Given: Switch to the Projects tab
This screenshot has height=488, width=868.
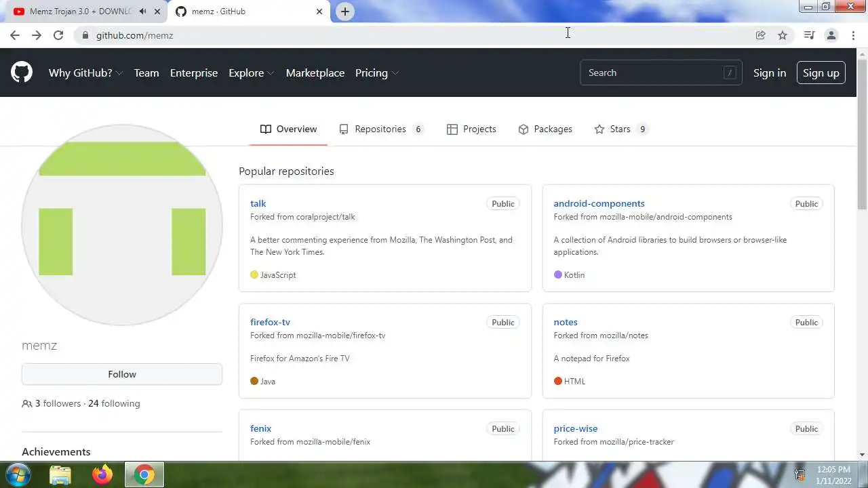Looking at the screenshot, I should tap(471, 129).
